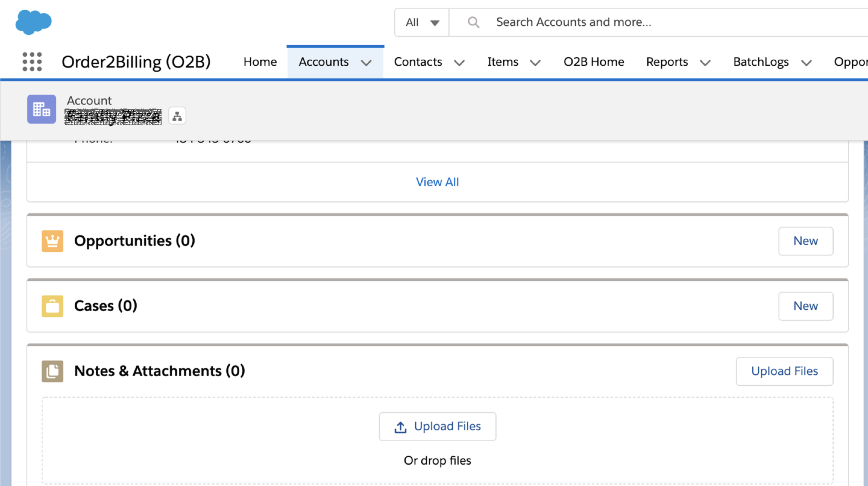
Task: Click the Cases briefcase icon
Action: pos(52,306)
